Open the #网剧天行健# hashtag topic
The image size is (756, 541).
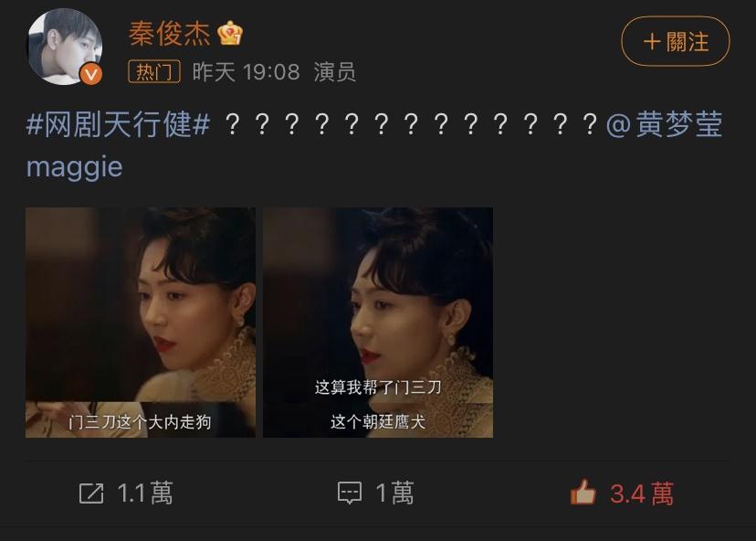tap(119, 124)
